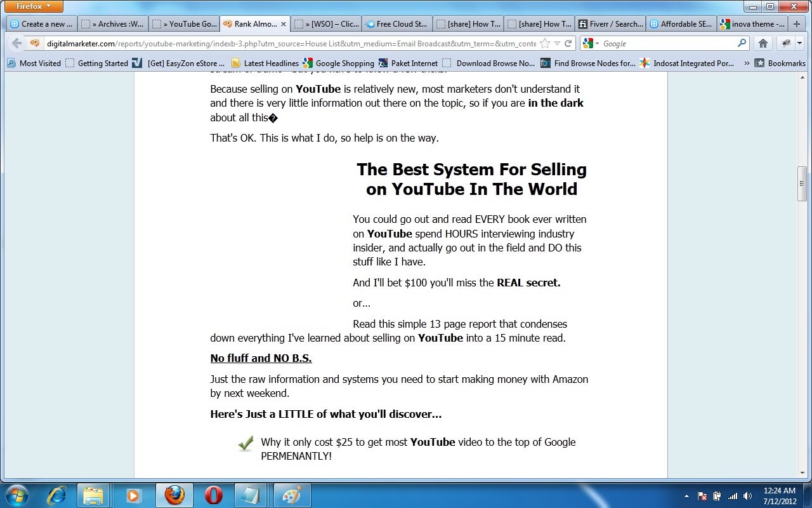Image resolution: width=812 pixels, height=508 pixels.
Task: Open the 'Find Browse Nodes for...' bookmark
Action: coord(588,63)
